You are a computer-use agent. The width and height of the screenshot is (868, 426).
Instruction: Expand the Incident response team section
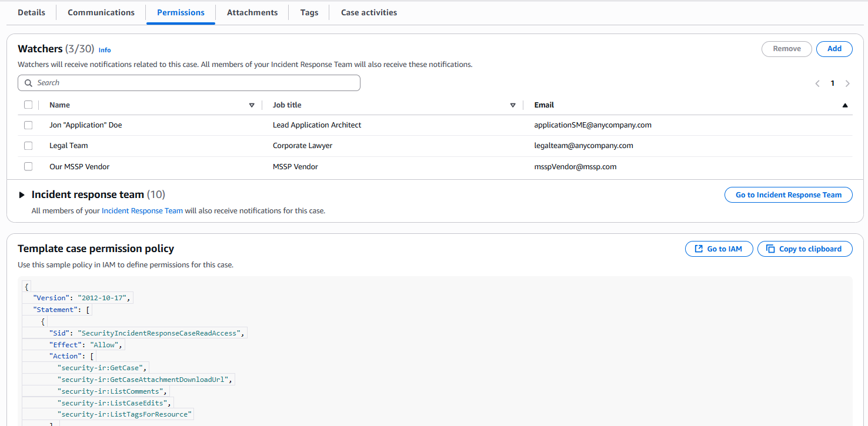(22, 195)
